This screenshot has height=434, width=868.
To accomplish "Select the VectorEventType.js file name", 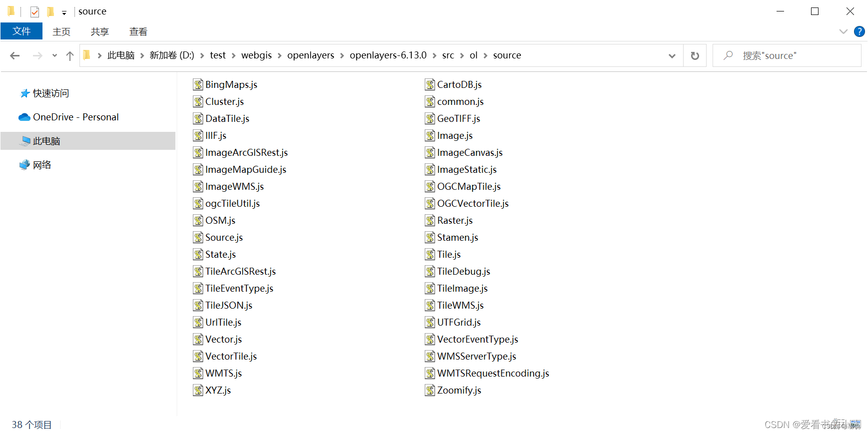I will (x=478, y=340).
